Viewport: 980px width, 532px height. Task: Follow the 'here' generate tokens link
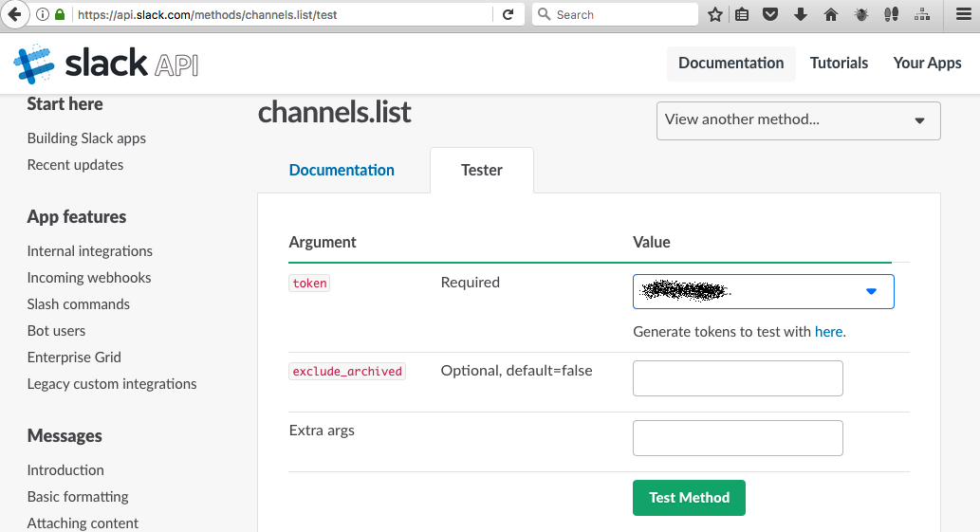pos(828,332)
